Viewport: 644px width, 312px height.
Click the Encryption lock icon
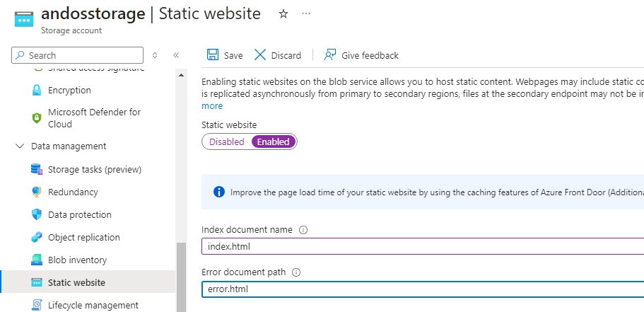pos(37,91)
